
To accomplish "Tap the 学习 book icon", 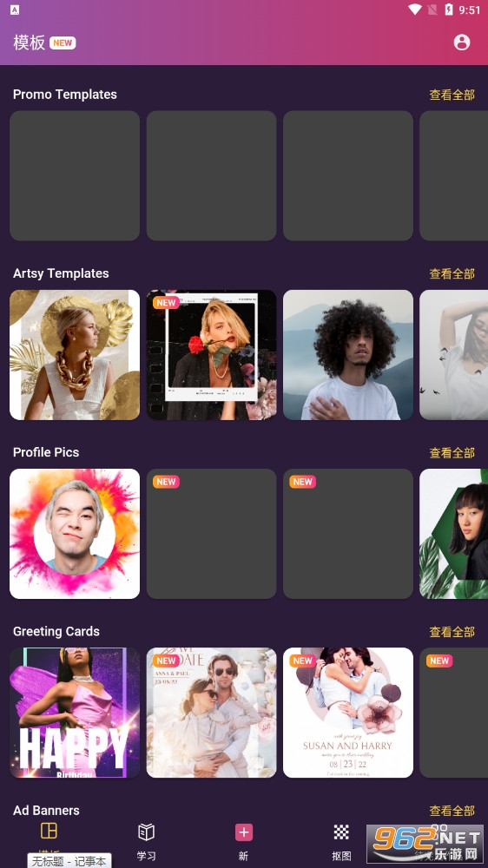I will (146, 832).
